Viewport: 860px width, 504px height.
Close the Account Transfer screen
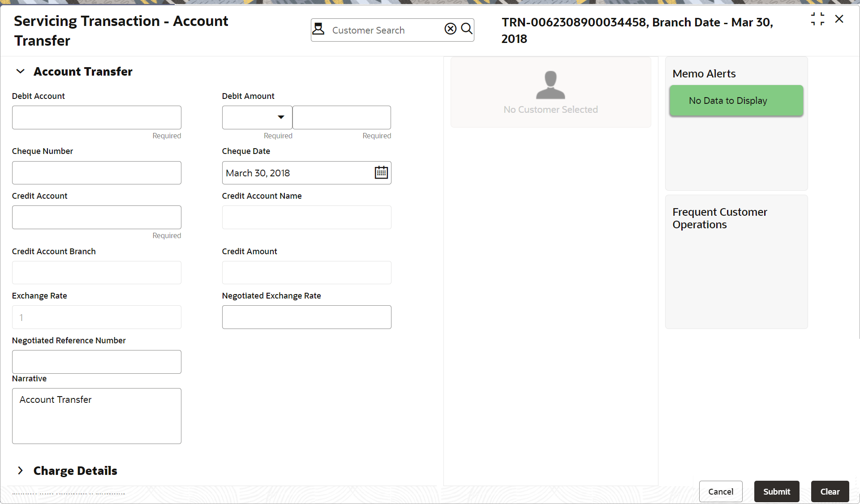pos(839,19)
